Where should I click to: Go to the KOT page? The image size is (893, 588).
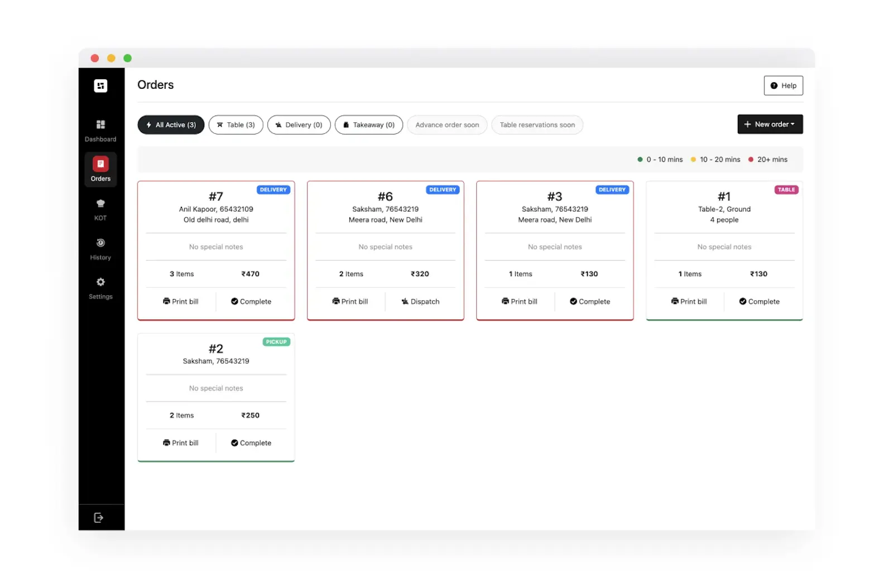click(100, 210)
